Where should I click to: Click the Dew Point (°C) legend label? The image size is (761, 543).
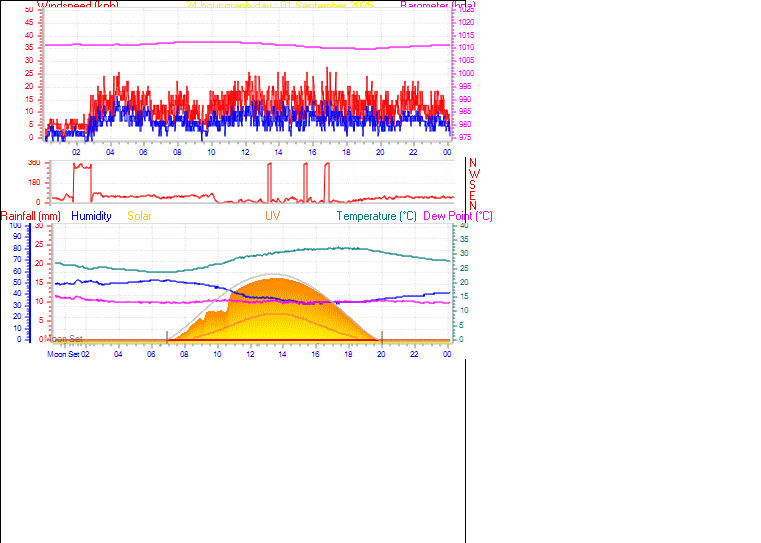point(458,216)
